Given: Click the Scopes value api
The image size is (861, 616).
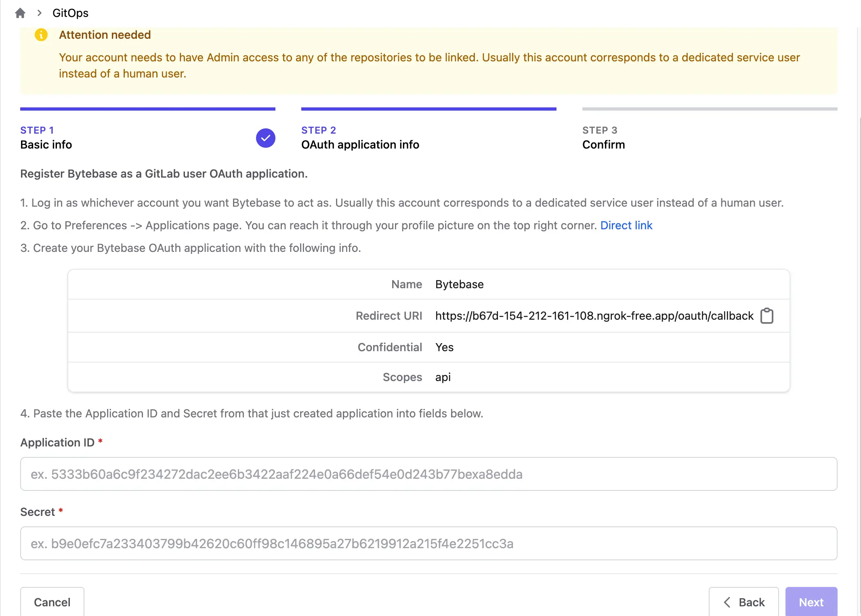Looking at the screenshot, I should click(x=443, y=377).
